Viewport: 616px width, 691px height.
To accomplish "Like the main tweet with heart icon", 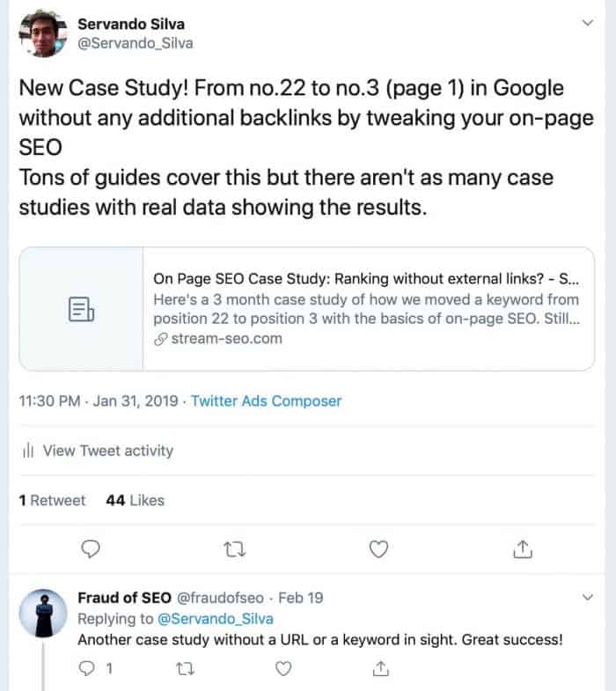I will (378, 549).
